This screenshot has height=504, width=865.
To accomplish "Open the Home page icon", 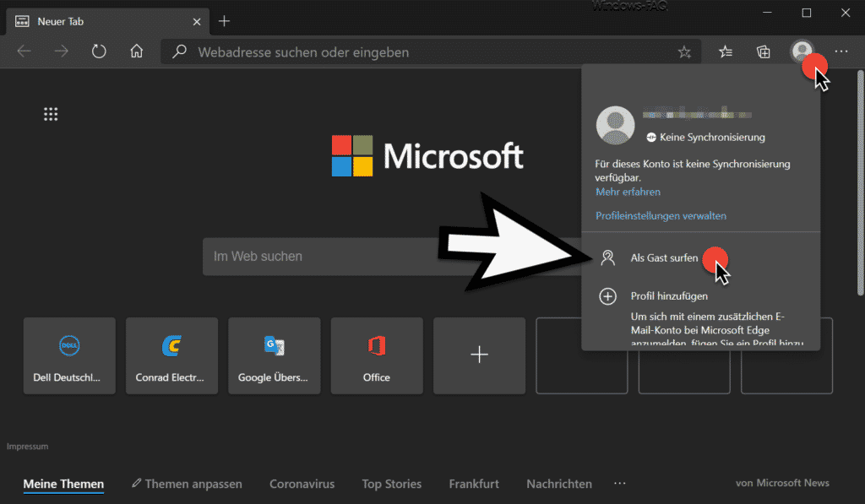I will (x=136, y=51).
